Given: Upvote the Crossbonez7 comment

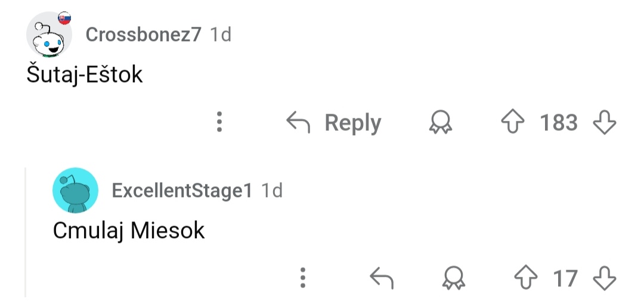Looking at the screenshot, I should (512, 123).
